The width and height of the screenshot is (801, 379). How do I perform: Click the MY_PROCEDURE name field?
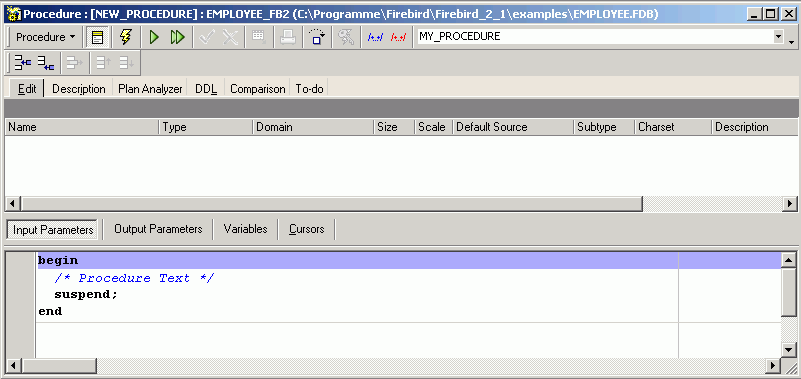point(595,36)
